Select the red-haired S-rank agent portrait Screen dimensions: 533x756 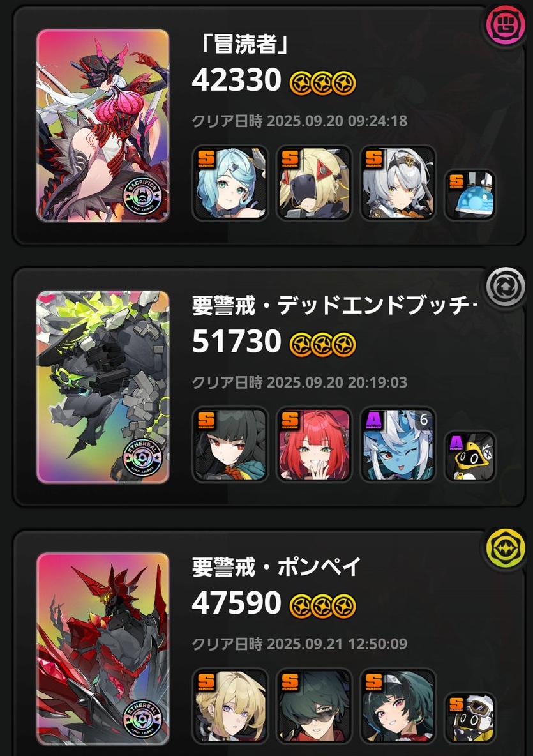click(x=313, y=444)
